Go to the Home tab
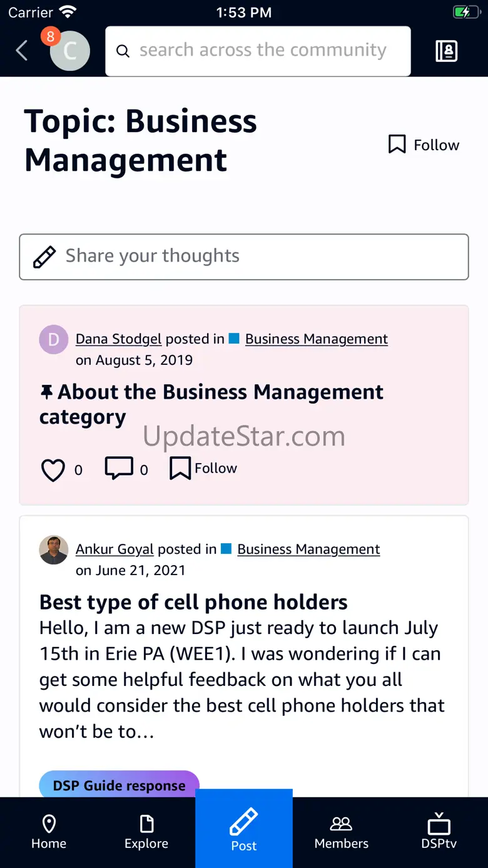The image size is (488, 868). (x=49, y=832)
